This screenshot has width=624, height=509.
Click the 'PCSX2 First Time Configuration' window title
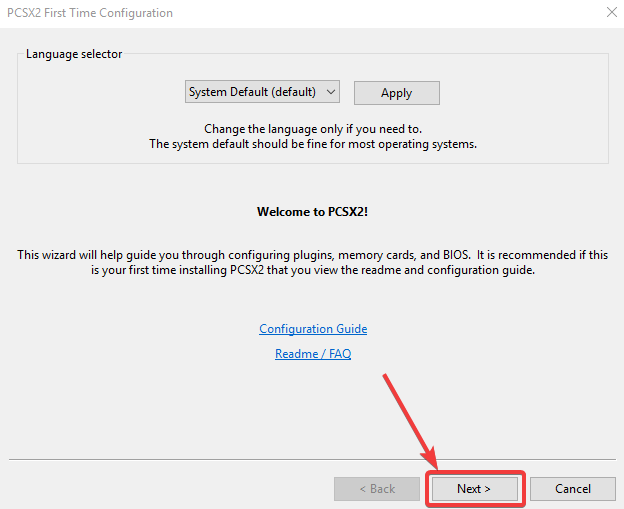click(90, 13)
